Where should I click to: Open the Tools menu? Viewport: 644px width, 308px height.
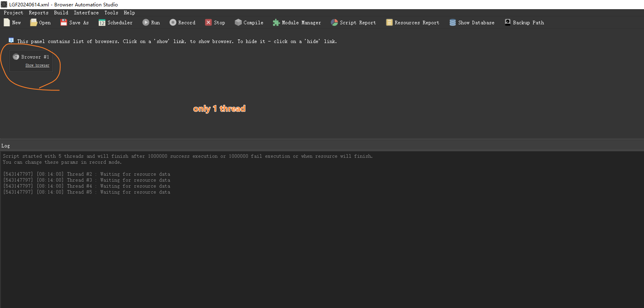click(x=111, y=13)
